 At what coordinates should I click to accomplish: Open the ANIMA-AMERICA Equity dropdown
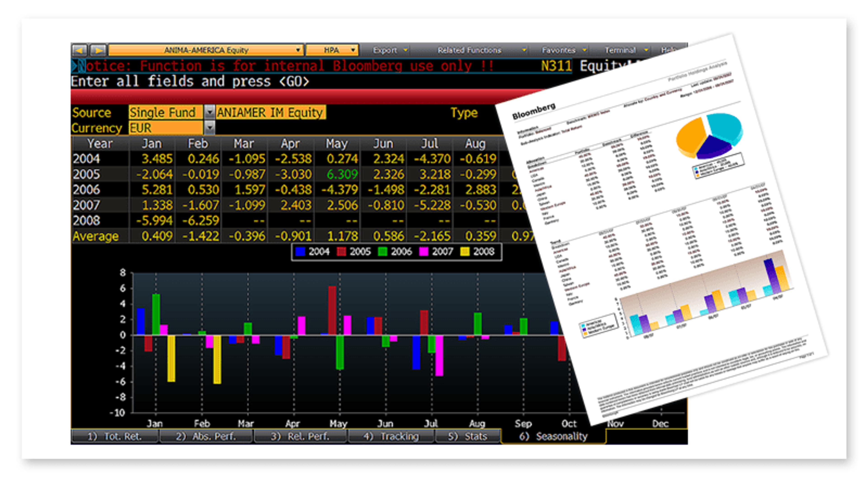206,50
